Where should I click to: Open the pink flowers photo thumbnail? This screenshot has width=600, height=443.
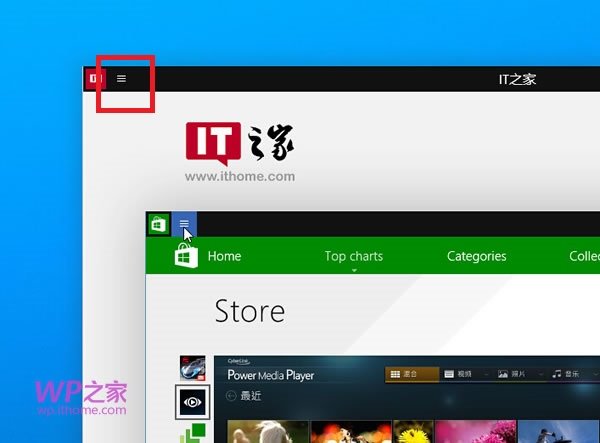click(x=476, y=432)
